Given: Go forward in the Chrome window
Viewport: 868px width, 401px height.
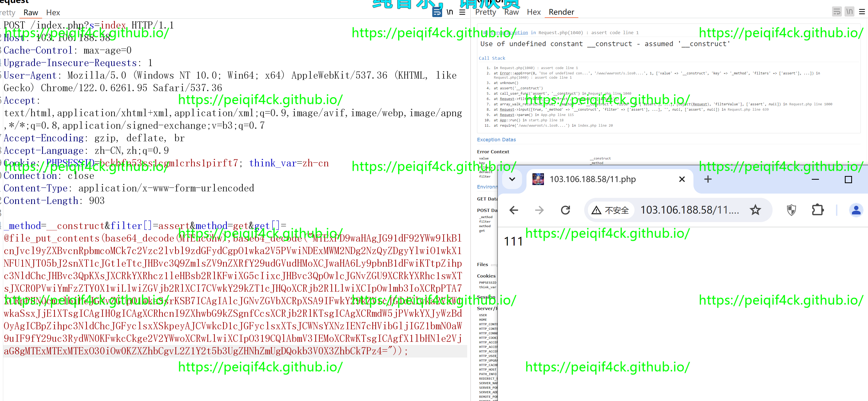Looking at the screenshot, I should click(539, 210).
